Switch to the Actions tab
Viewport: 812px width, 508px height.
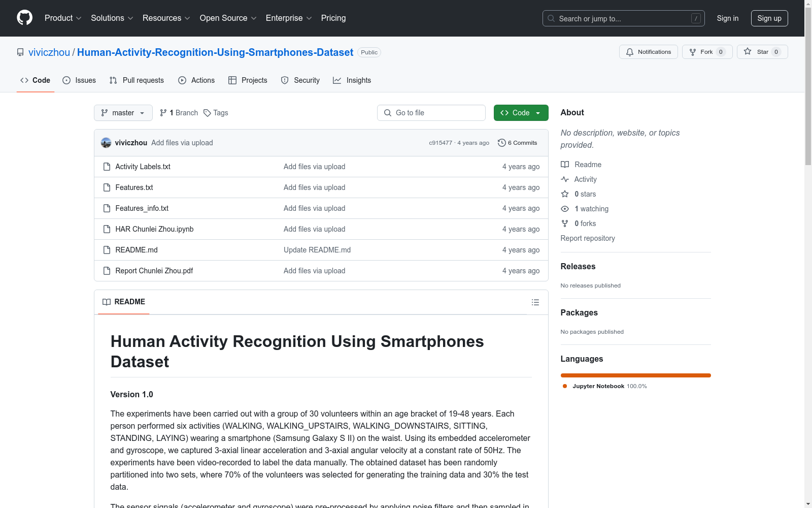196,80
